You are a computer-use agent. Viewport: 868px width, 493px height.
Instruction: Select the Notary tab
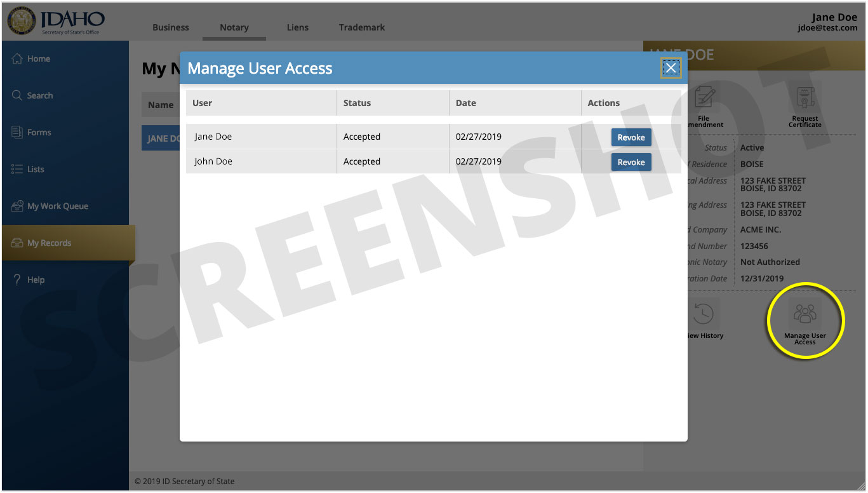(234, 27)
